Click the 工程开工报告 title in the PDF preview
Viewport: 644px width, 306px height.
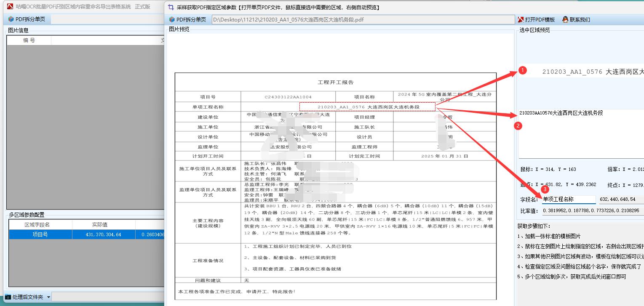point(336,82)
